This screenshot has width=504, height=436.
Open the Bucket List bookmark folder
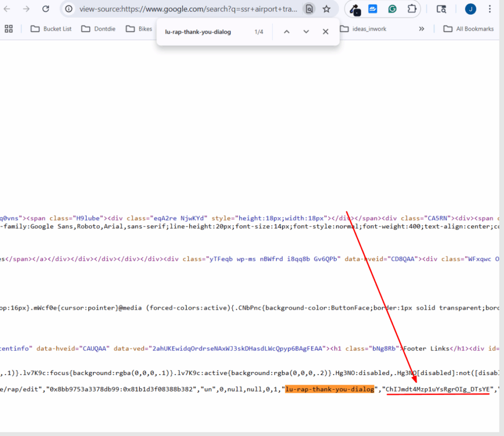tap(51, 29)
